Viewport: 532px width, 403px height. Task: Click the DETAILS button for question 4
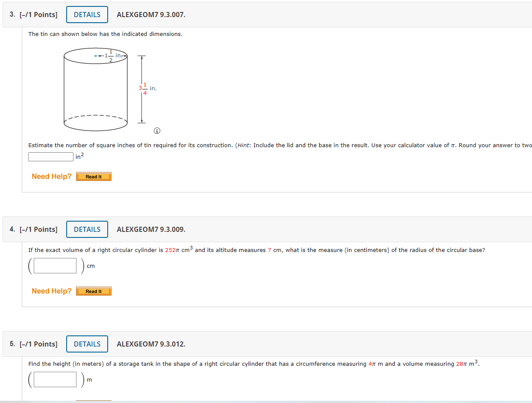click(x=87, y=229)
